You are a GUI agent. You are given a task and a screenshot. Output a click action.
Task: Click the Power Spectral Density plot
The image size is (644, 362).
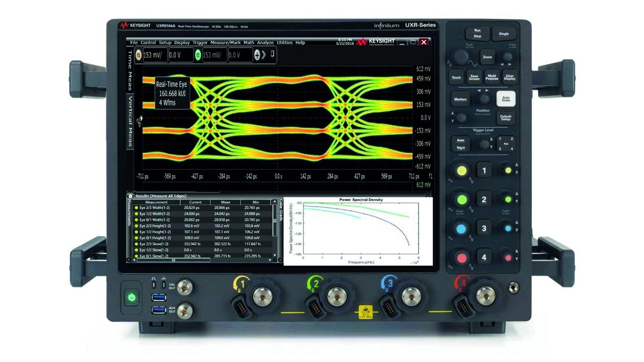click(x=358, y=231)
